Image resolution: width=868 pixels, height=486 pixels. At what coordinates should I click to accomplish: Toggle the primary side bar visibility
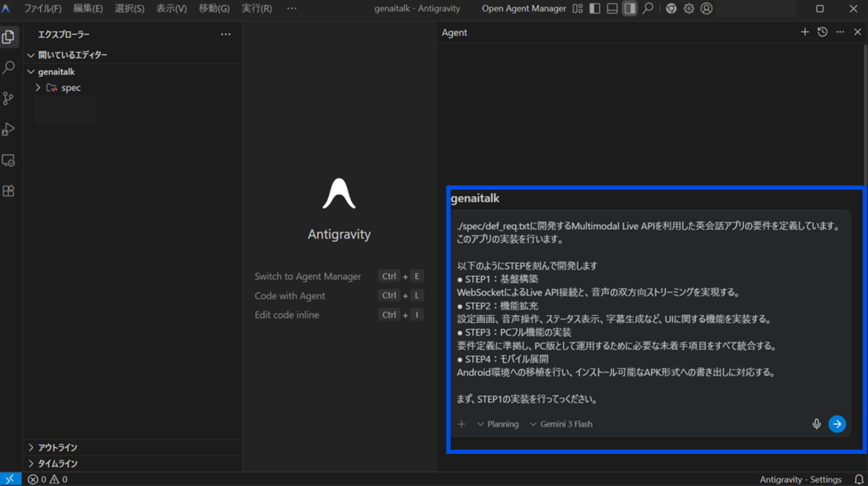point(595,9)
